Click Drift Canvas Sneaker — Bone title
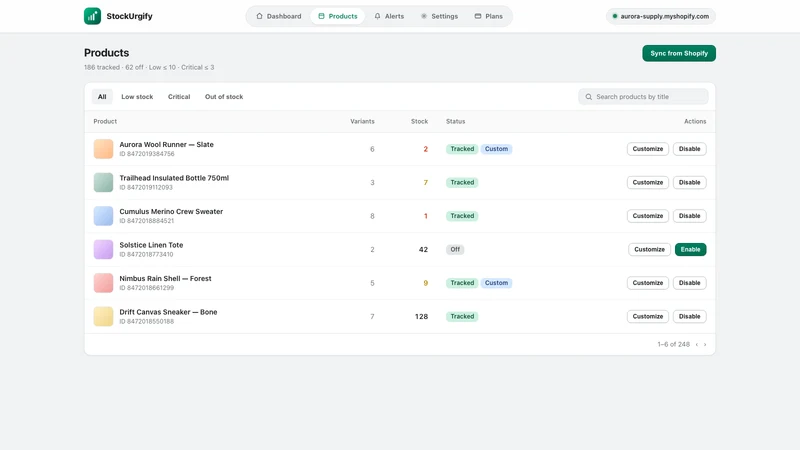This screenshot has width=800, height=450. (x=168, y=312)
